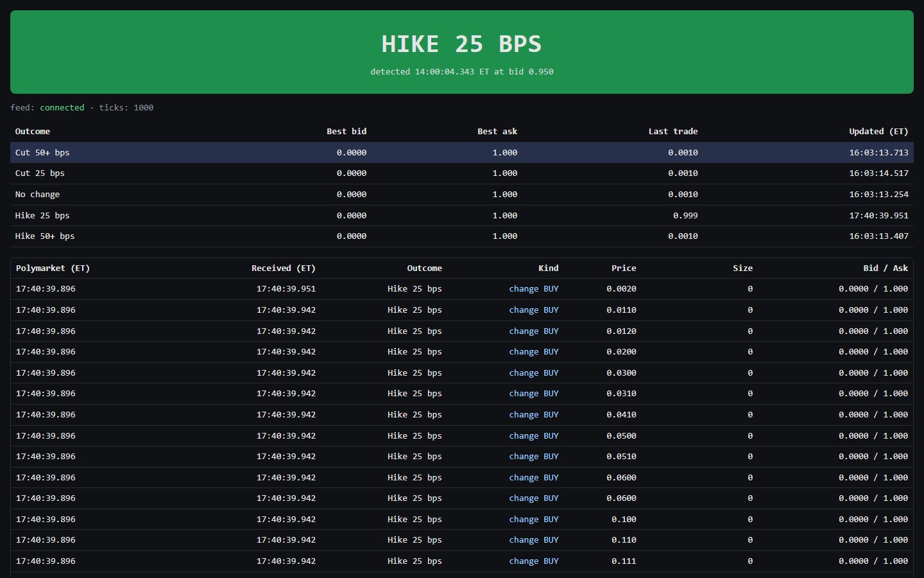This screenshot has height=578, width=924.
Task: Click the tick row with price 0.0020
Action: pyautogui.click(x=462, y=289)
